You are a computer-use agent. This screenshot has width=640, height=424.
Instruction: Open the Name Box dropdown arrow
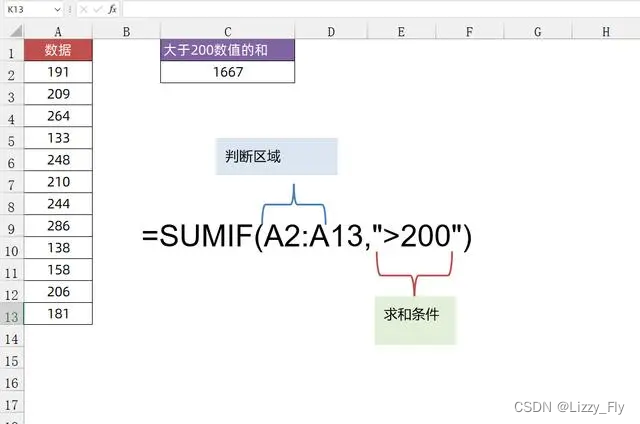coord(58,9)
